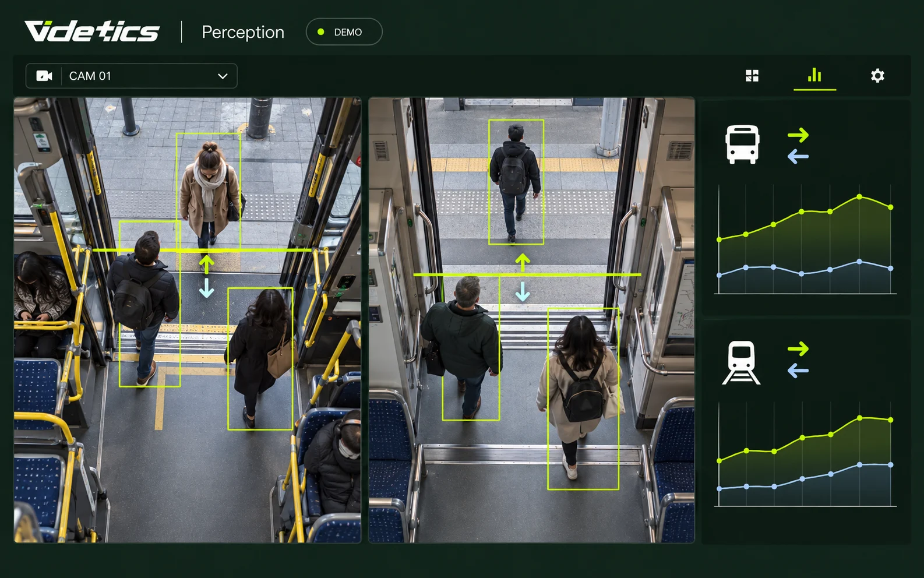This screenshot has width=924, height=578.
Task: Open the settings gear icon
Action: point(877,76)
